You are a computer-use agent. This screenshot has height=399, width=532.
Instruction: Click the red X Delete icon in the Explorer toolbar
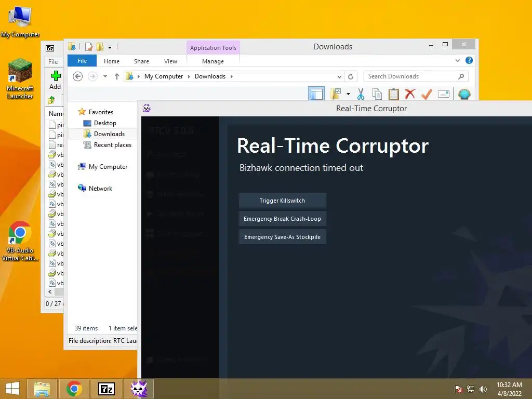(x=410, y=94)
